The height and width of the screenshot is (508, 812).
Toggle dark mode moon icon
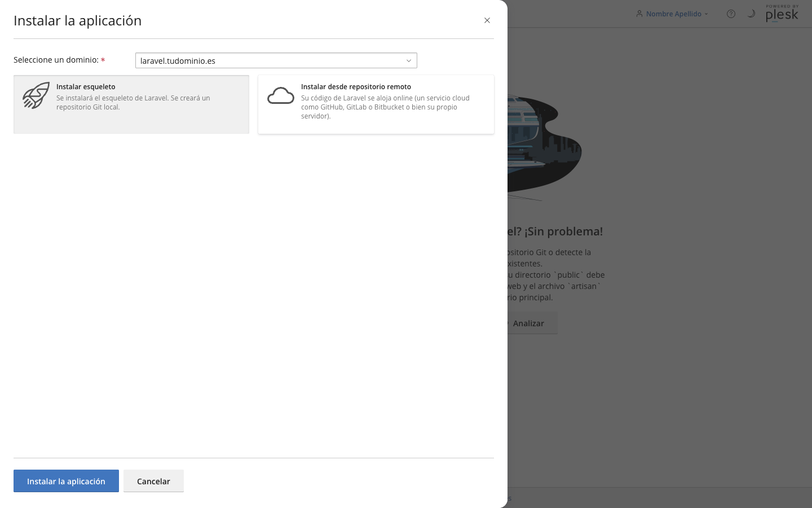click(x=751, y=14)
